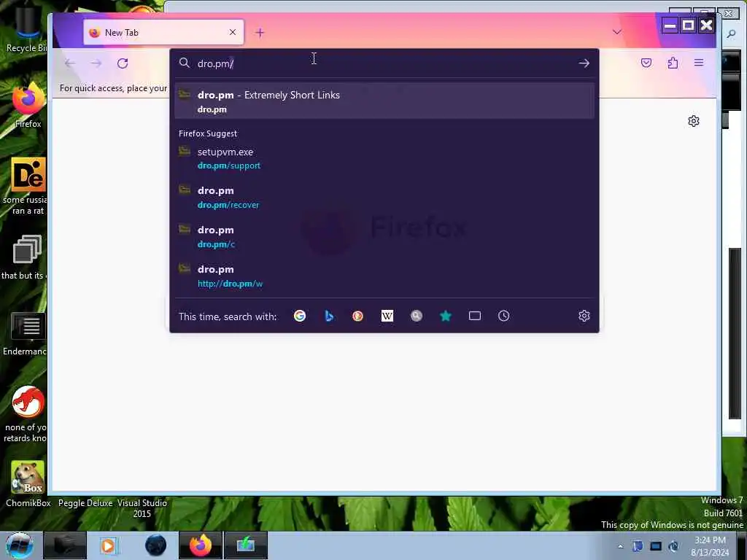Click the search magnifier in background window
747x560 pixels.
[x=731, y=34]
